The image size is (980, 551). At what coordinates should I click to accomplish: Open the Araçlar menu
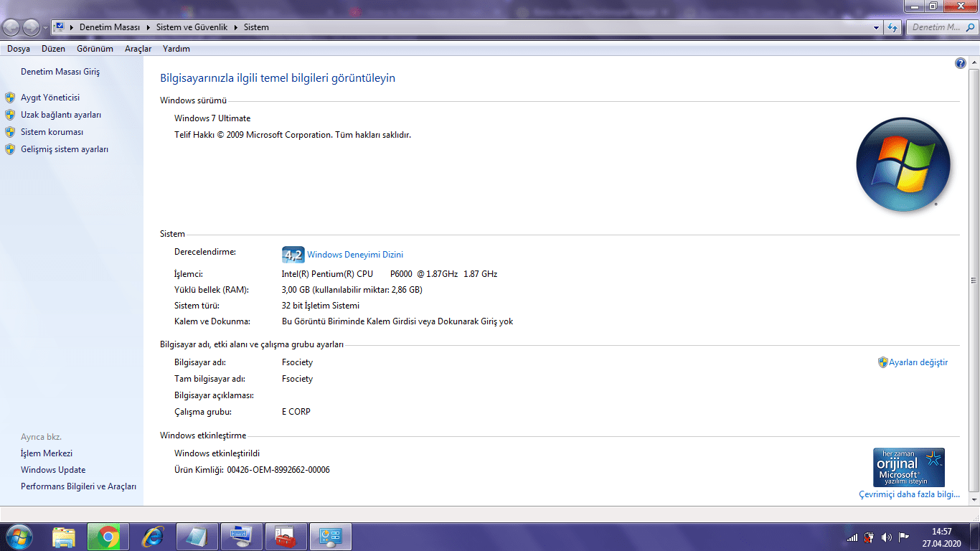(x=138, y=49)
